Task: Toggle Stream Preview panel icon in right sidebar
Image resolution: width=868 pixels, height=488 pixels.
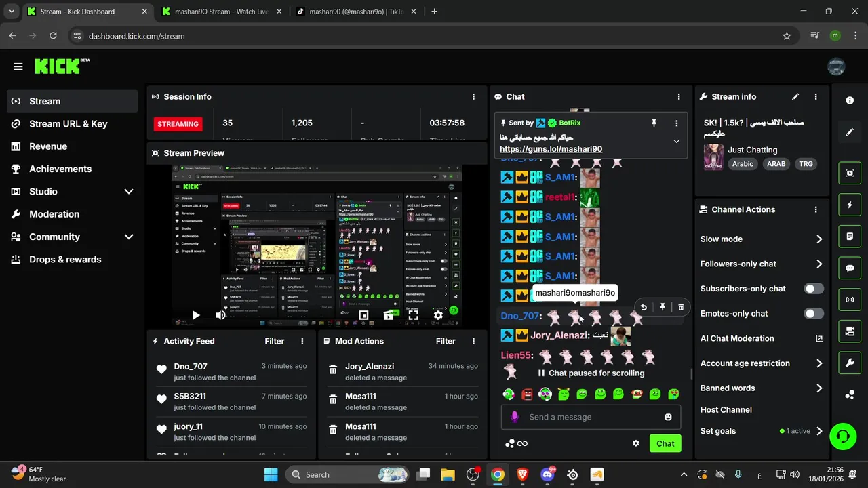Action: [x=850, y=173]
